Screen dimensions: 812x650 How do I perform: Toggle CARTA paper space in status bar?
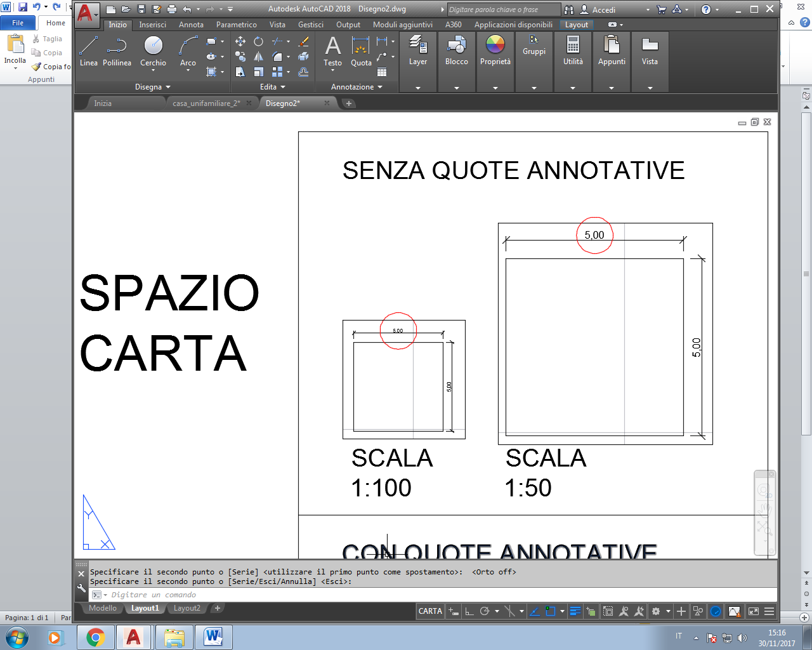pyautogui.click(x=430, y=611)
